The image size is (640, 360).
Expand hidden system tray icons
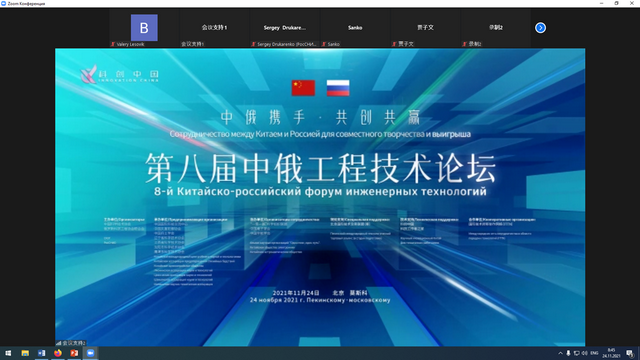tap(560, 353)
